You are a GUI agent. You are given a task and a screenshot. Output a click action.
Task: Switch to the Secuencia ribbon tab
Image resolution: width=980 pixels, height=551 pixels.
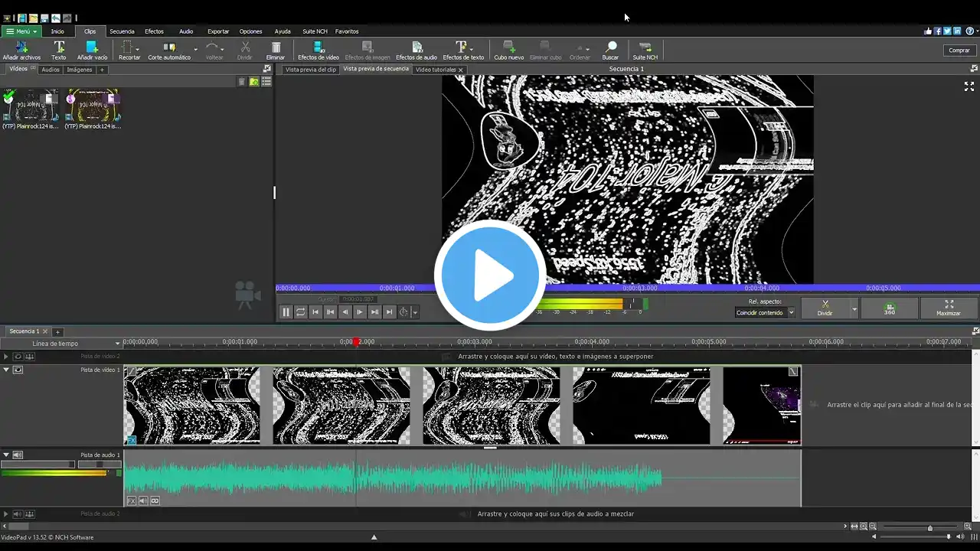pos(122,31)
